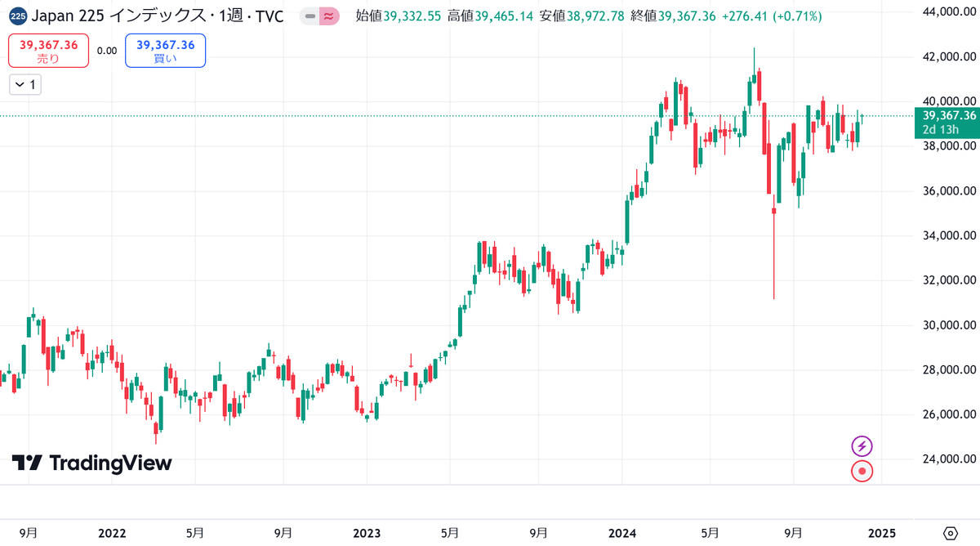Screen dimensions: 980x546
Task: Click the 40,000.00 price axis label
Action: 947,101
